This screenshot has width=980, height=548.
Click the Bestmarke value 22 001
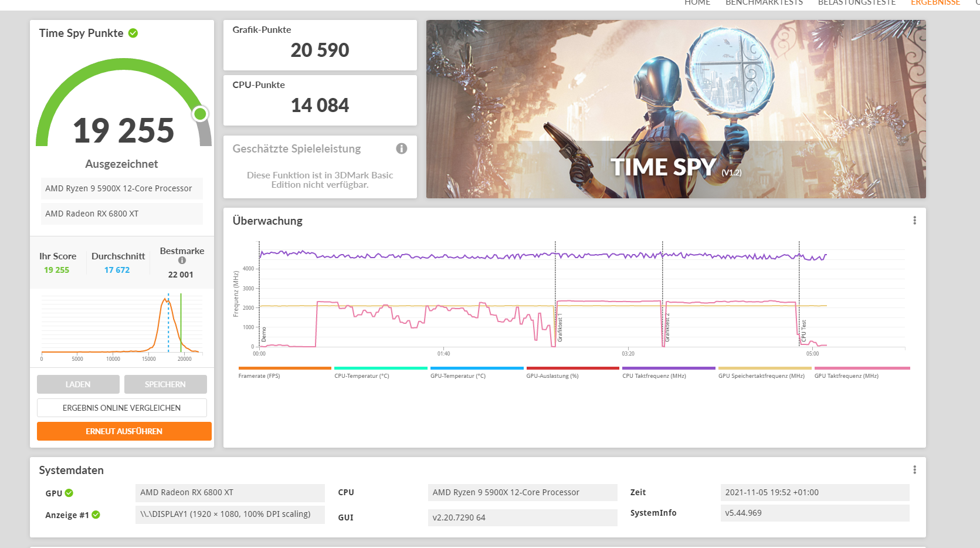tap(181, 275)
